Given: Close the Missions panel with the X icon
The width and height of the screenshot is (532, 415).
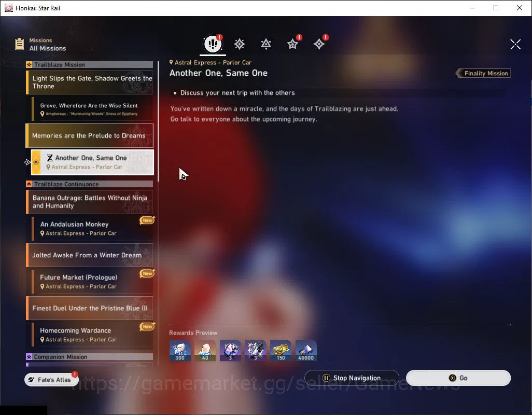Looking at the screenshot, I should (x=515, y=44).
